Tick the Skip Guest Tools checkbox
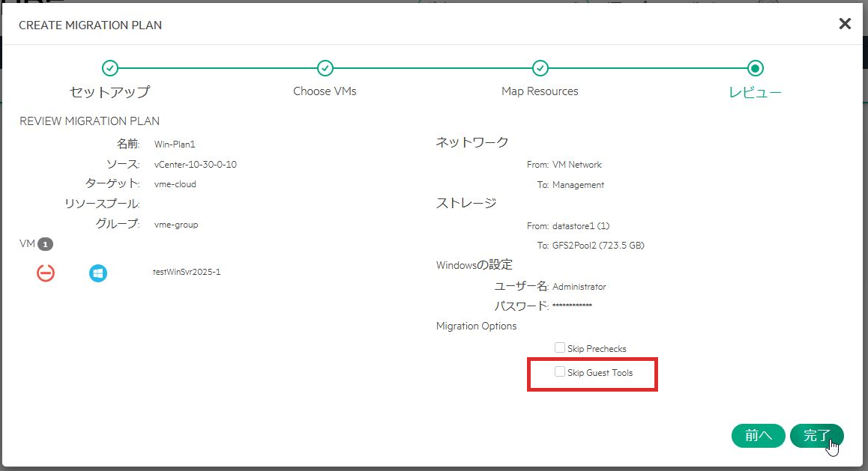This screenshot has width=868, height=471. (560, 372)
